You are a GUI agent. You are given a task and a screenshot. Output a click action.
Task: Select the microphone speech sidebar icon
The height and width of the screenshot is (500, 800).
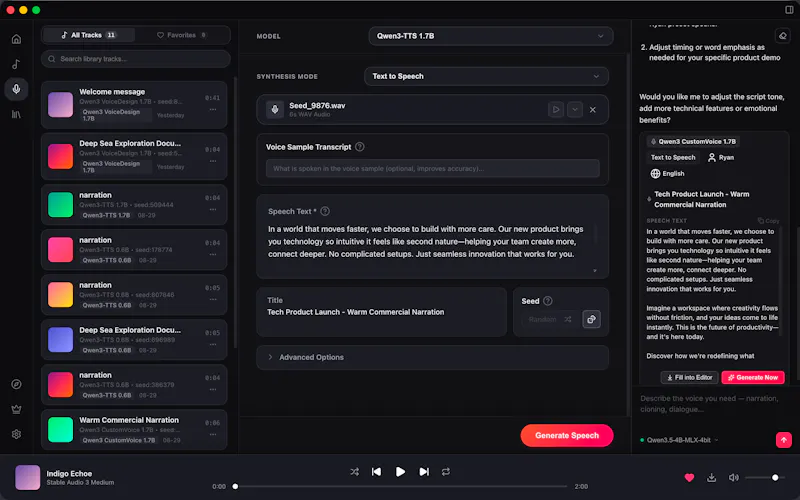[x=16, y=89]
